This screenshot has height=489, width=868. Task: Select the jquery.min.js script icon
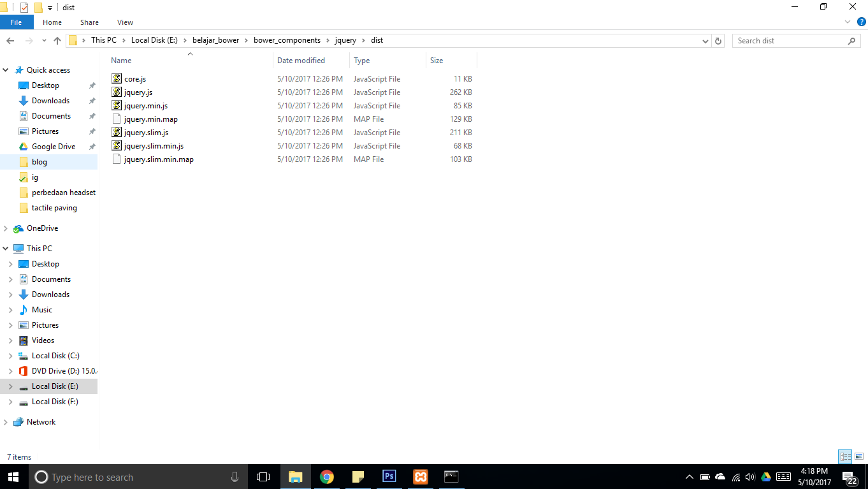click(116, 106)
